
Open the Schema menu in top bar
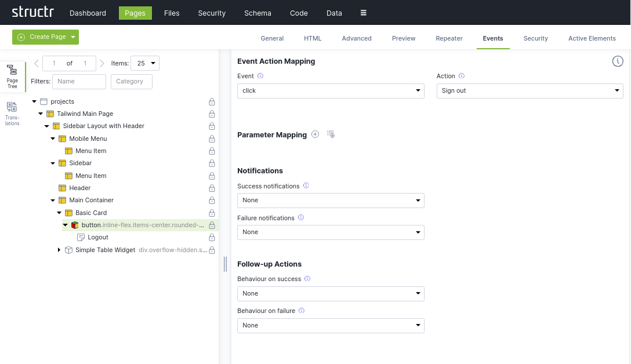point(257,13)
